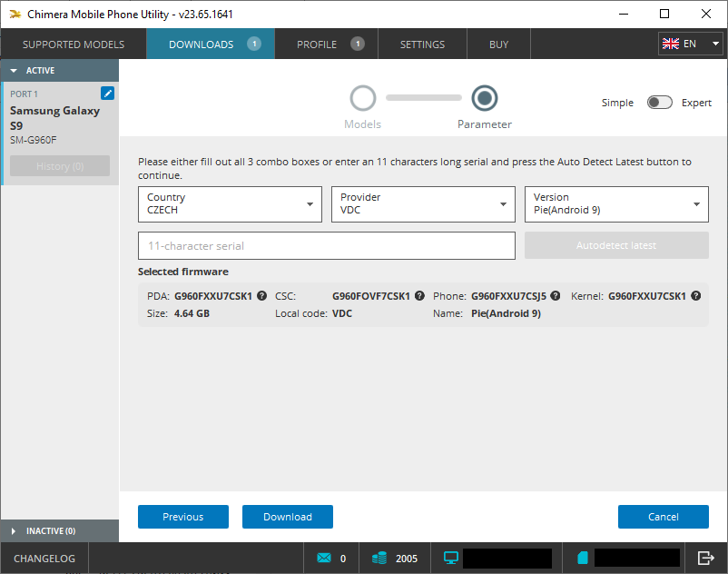This screenshot has width=728, height=574.
Task: Select the Parameter step circle
Action: (x=484, y=98)
